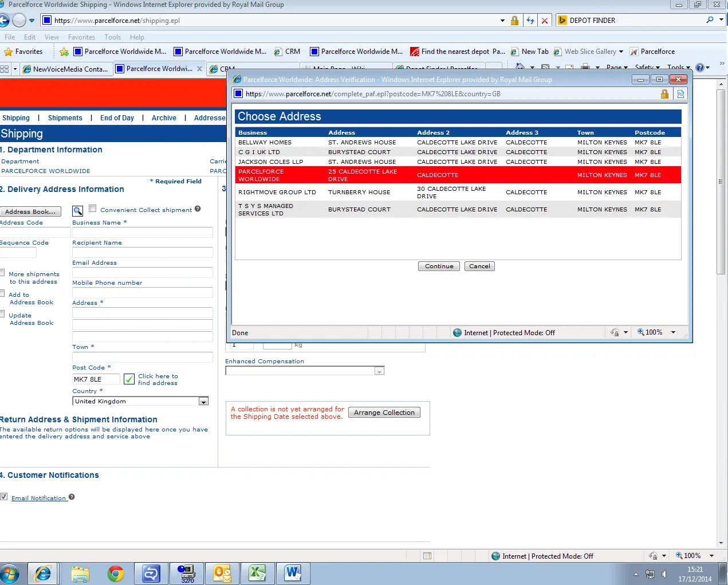This screenshot has width=728, height=585.
Task: Click the Favorites star icon
Action: (9, 52)
